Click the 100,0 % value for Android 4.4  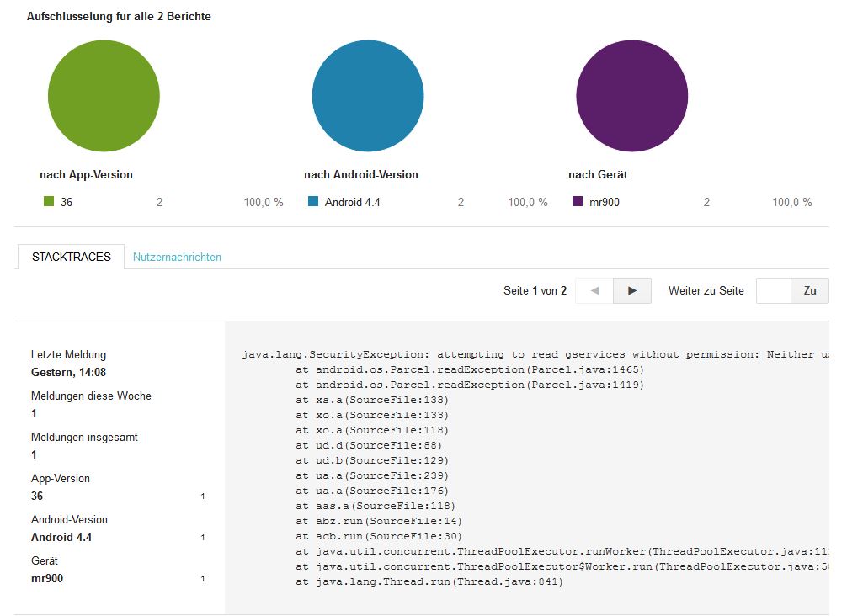[528, 202]
